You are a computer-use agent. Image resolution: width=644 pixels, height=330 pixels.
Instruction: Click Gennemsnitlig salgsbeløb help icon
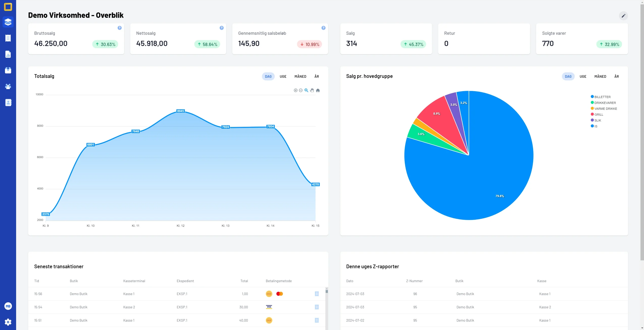[323, 28]
